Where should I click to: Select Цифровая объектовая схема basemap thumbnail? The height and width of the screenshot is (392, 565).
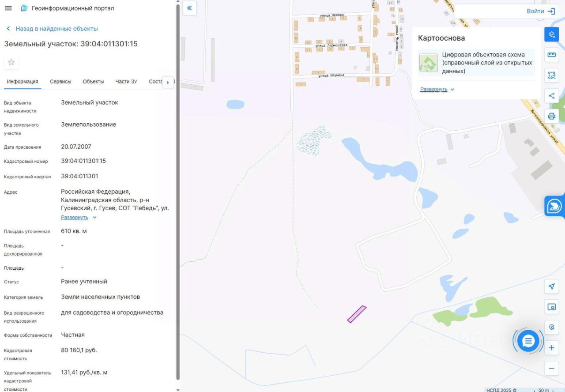click(429, 63)
